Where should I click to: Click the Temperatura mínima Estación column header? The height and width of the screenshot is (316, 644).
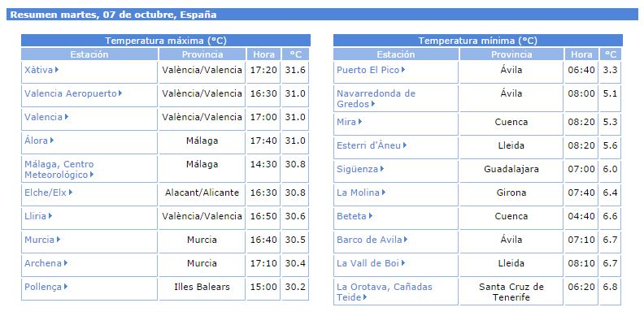[x=396, y=54]
